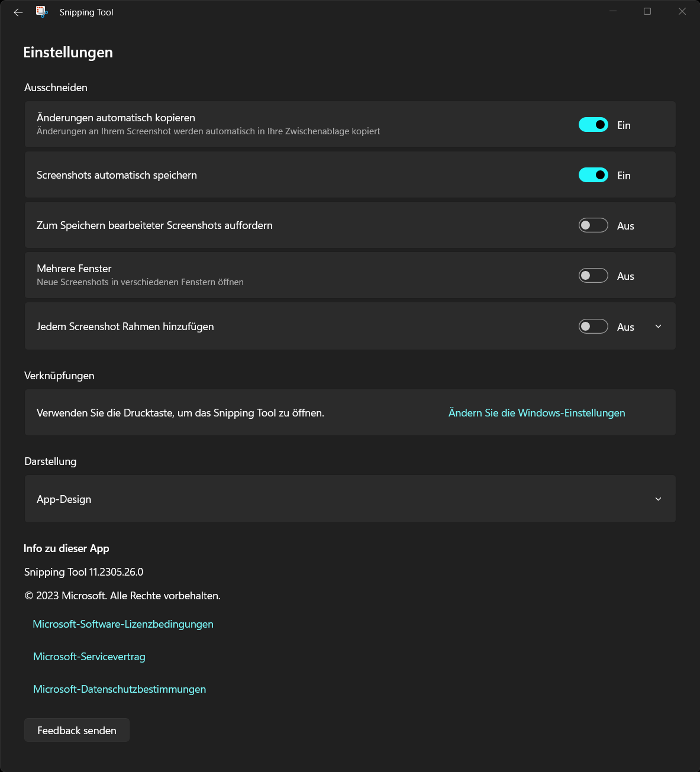Screen dimensions: 700x772
Task: Open the Microsoft-Servicevertrag link
Action: coord(89,657)
